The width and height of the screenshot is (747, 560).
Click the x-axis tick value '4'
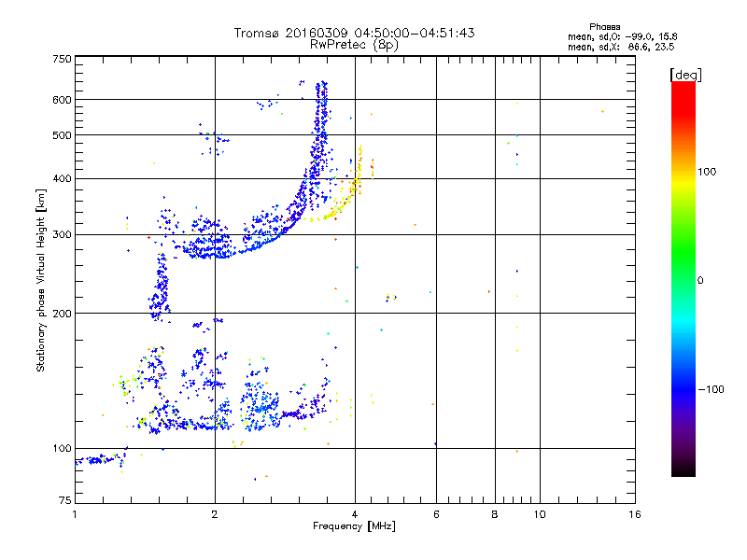[x=355, y=514]
